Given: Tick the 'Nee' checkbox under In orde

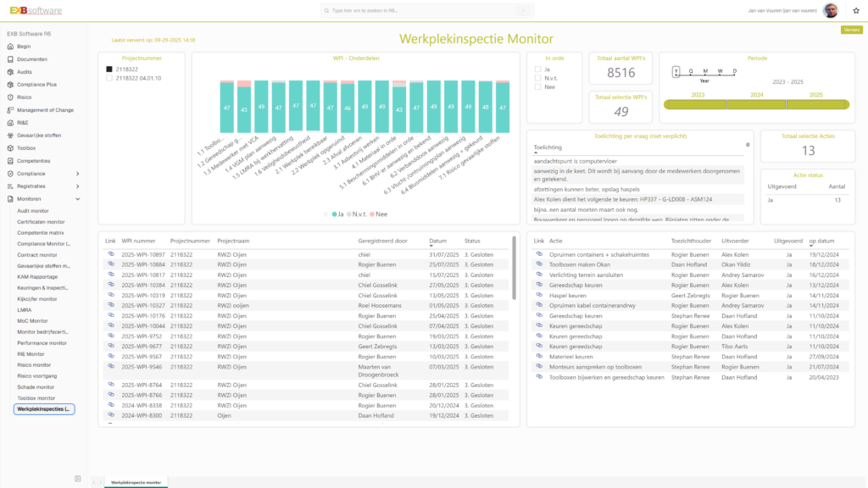Looking at the screenshot, I should (537, 86).
